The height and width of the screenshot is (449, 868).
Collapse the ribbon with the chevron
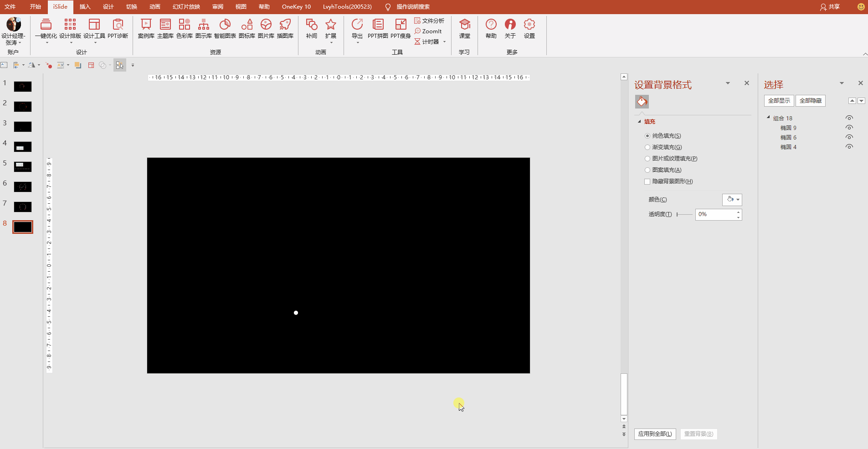pos(865,54)
